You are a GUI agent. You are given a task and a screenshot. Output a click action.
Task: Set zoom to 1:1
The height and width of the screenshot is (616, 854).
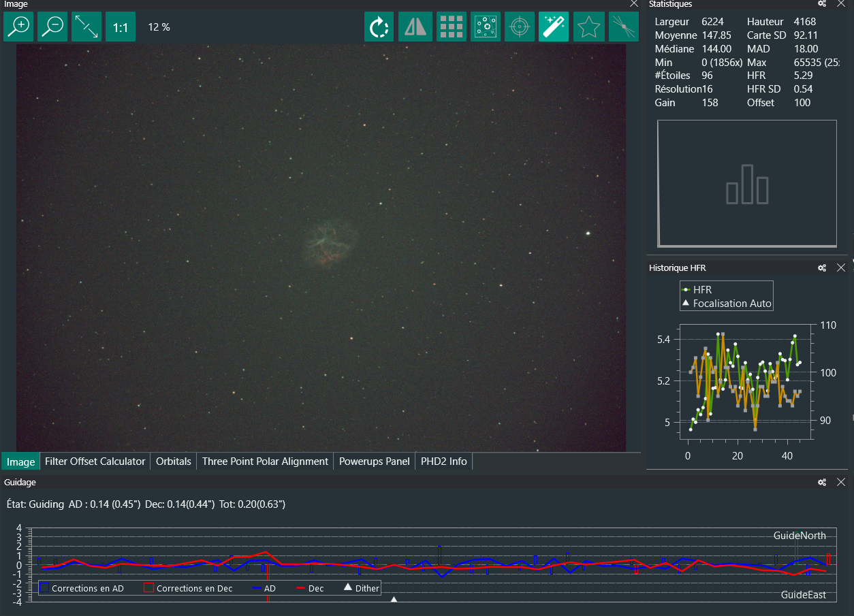(x=121, y=27)
